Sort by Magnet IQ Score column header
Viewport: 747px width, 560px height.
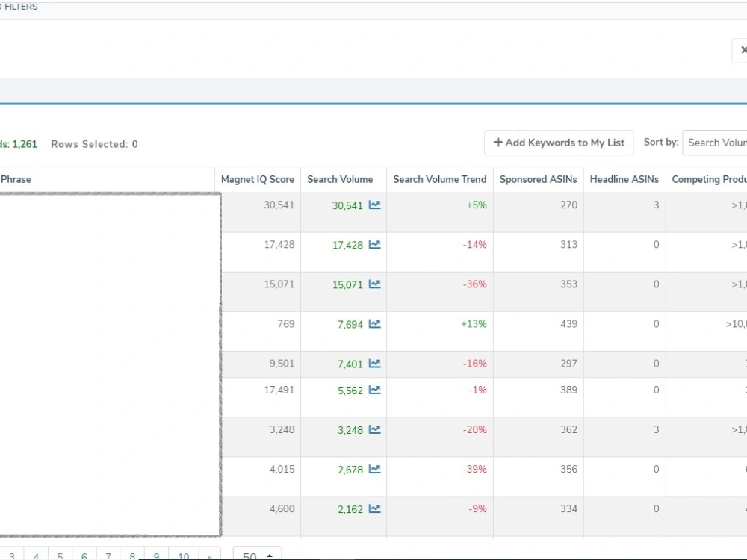[x=257, y=179]
